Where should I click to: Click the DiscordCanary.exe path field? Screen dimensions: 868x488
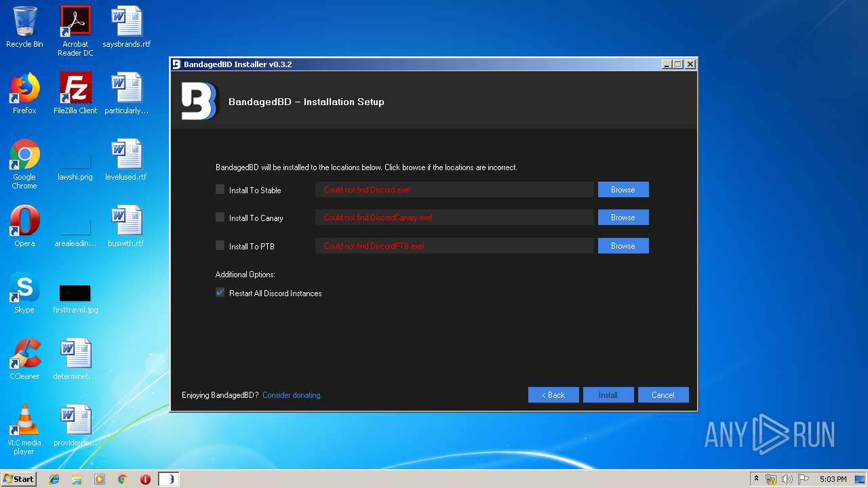point(454,218)
